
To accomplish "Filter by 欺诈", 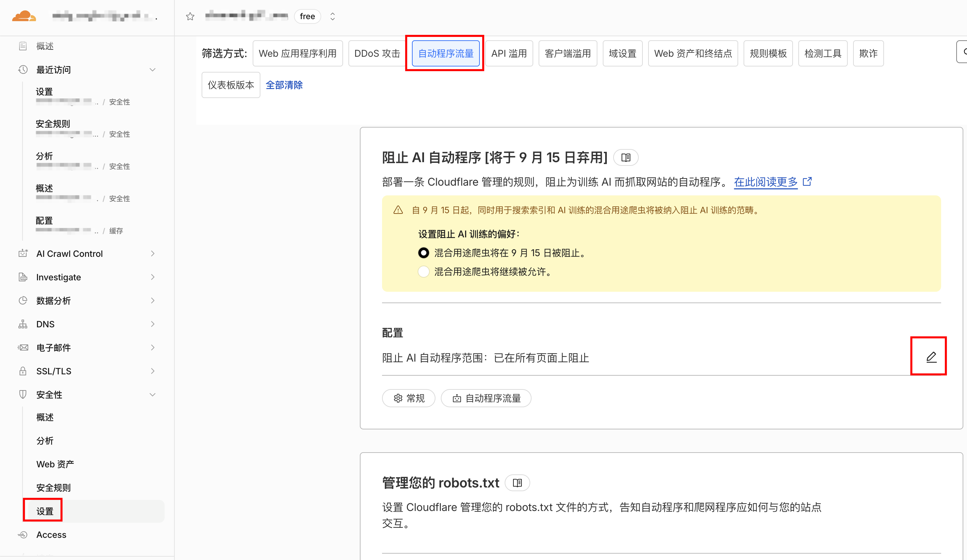I will (x=868, y=53).
